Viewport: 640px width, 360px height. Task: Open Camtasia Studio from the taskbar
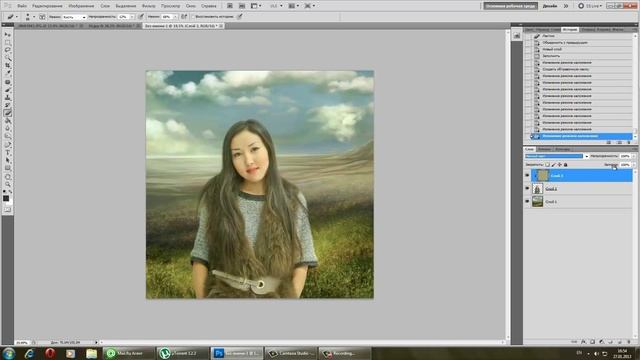click(x=291, y=353)
